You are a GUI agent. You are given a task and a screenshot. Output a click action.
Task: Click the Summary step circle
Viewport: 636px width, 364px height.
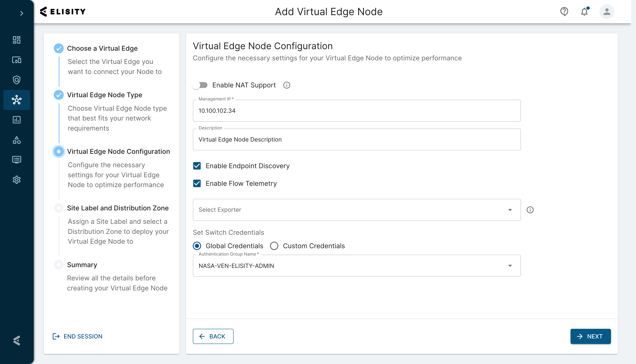pos(59,265)
